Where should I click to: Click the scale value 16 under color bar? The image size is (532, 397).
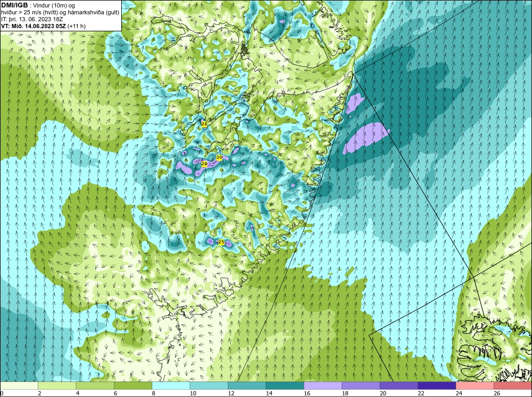pyautogui.click(x=307, y=393)
